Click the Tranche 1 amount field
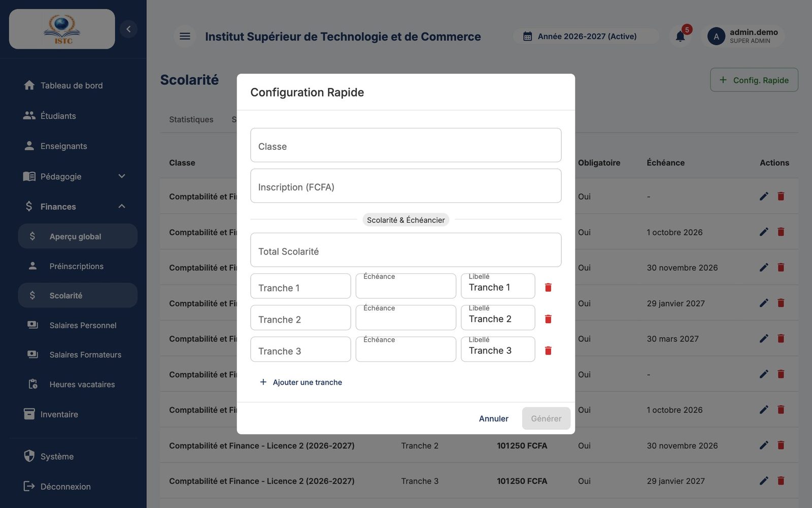The height and width of the screenshot is (508, 812). pyautogui.click(x=300, y=287)
